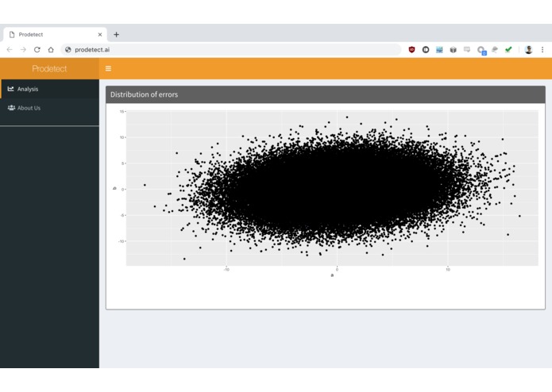Close the Prodetect tab

100,34
